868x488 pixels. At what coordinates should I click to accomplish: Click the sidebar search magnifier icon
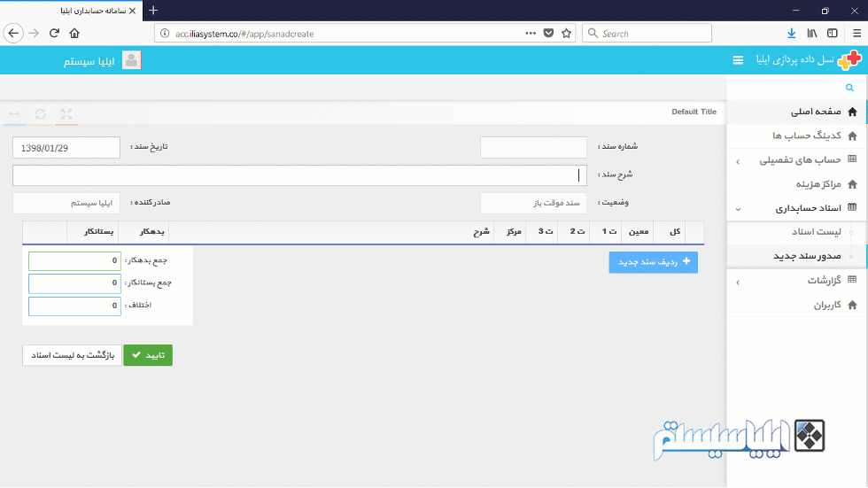point(849,88)
